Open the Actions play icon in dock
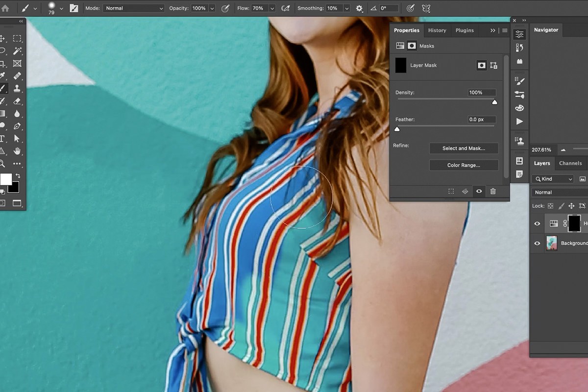 (x=520, y=122)
